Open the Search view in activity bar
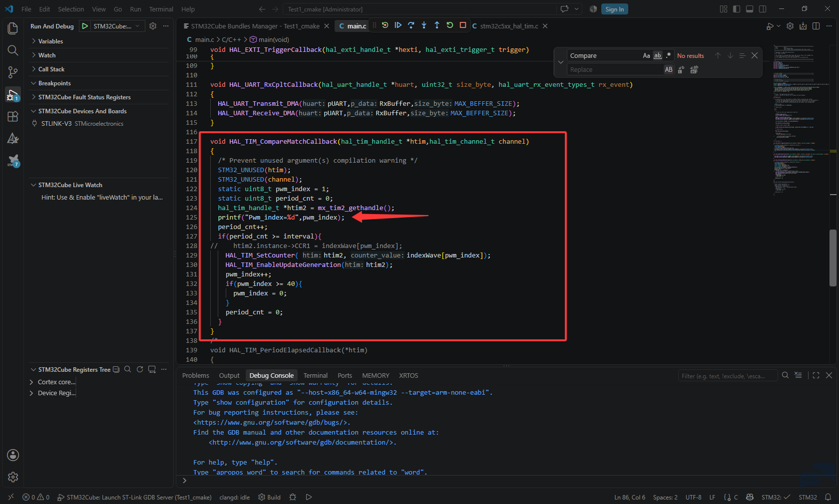Image resolution: width=839 pixels, height=504 pixels. 13,50
